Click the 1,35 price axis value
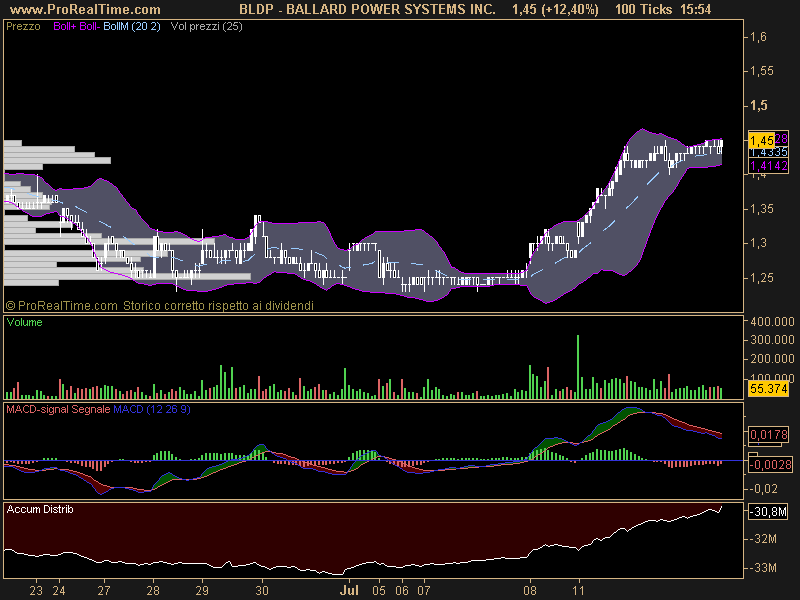This screenshot has height=600, width=800. point(762,209)
